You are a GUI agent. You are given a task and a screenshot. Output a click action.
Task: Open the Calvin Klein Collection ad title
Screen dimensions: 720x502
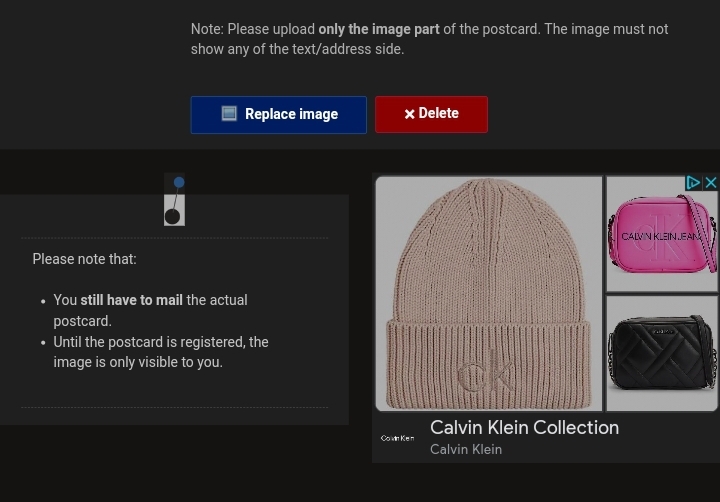click(x=524, y=428)
